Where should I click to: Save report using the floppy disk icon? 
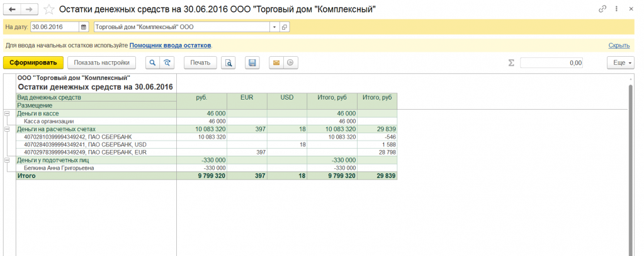[x=252, y=62]
